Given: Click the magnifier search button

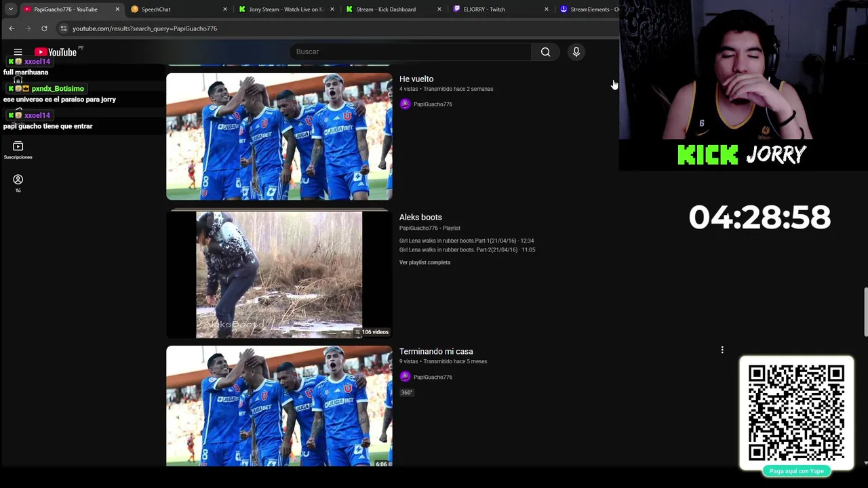Looking at the screenshot, I should [x=545, y=52].
